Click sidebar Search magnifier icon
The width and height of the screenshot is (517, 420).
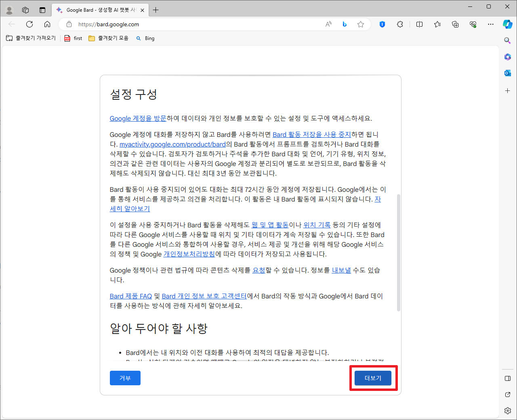508,40
